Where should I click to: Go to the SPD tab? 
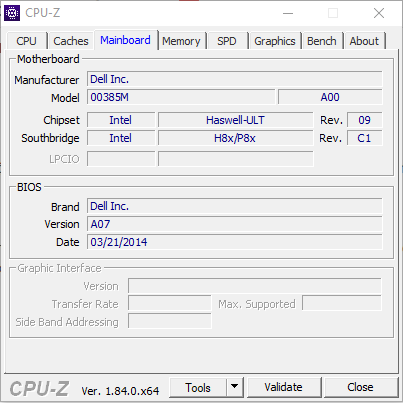[227, 41]
